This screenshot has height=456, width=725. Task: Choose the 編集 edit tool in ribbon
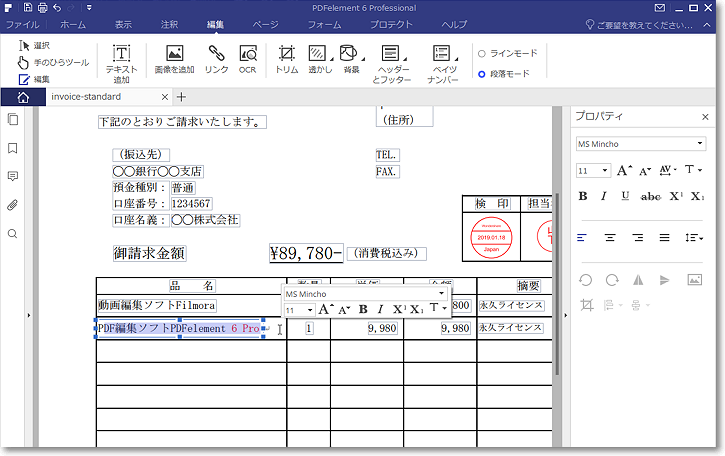34,80
